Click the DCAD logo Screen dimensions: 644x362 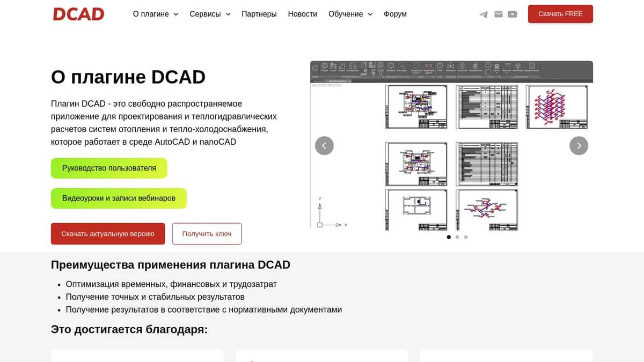[x=78, y=14]
